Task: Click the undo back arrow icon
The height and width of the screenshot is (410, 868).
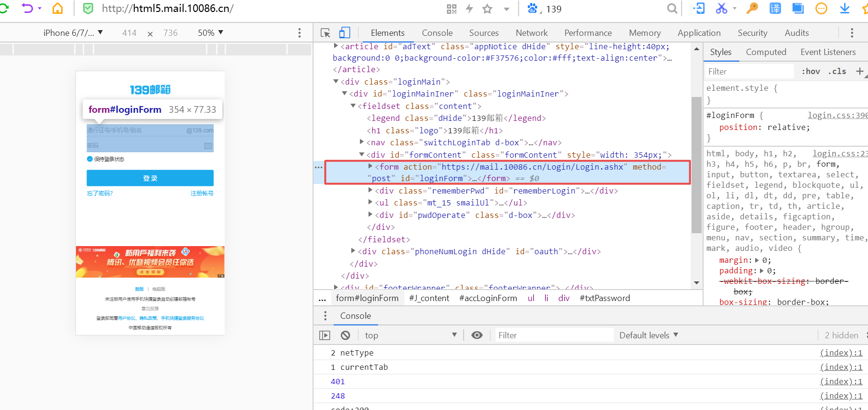Action: [27, 9]
